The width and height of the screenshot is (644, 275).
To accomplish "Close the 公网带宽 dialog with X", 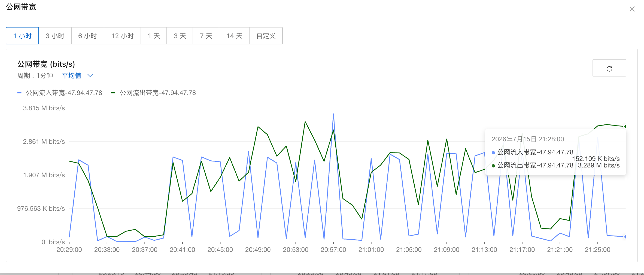I will pyautogui.click(x=632, y=9).
